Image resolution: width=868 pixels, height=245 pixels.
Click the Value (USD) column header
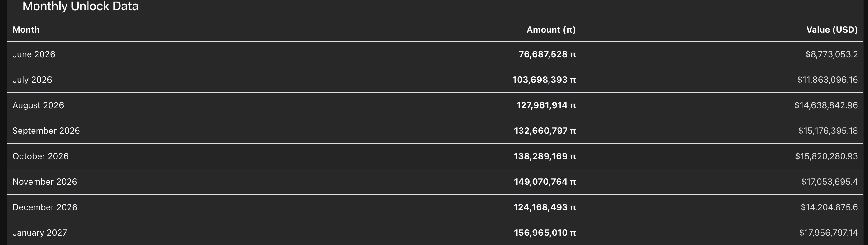(832, 30)
